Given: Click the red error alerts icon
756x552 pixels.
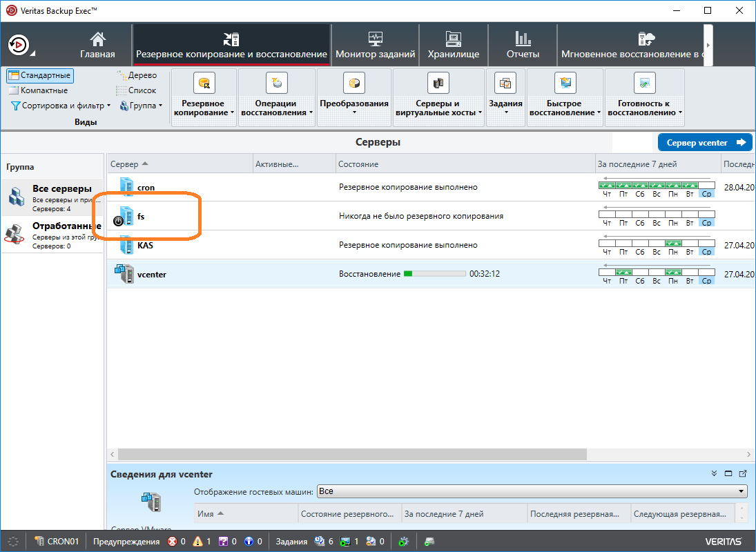Looking at the screenshot, I should tap(172, 542).
